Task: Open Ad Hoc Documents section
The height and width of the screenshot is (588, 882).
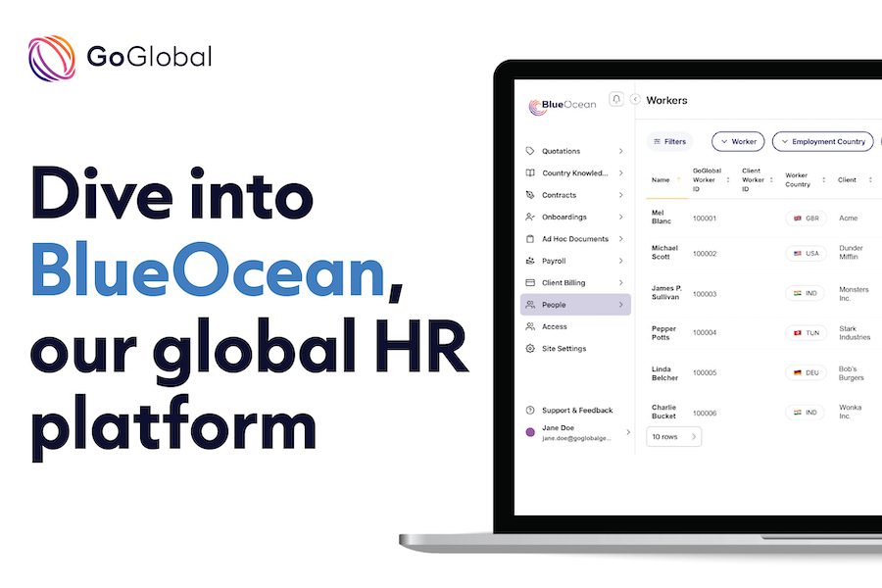Action: [x=574, y=239]
